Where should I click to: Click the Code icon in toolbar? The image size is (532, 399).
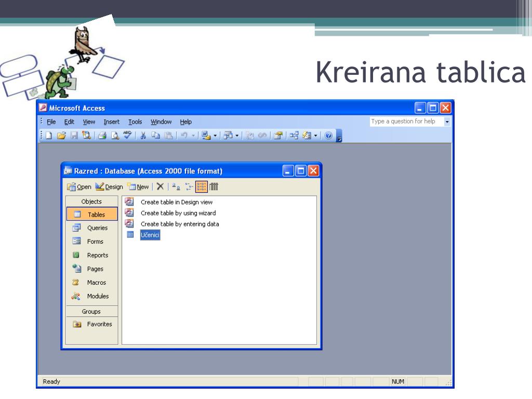pyautogui.click(x=250, y=136)
